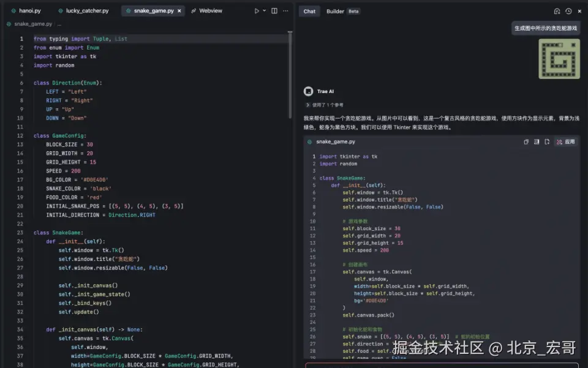
Task: Start a new chat with the plus bubble icon
Action: click(x=557, y=11)
